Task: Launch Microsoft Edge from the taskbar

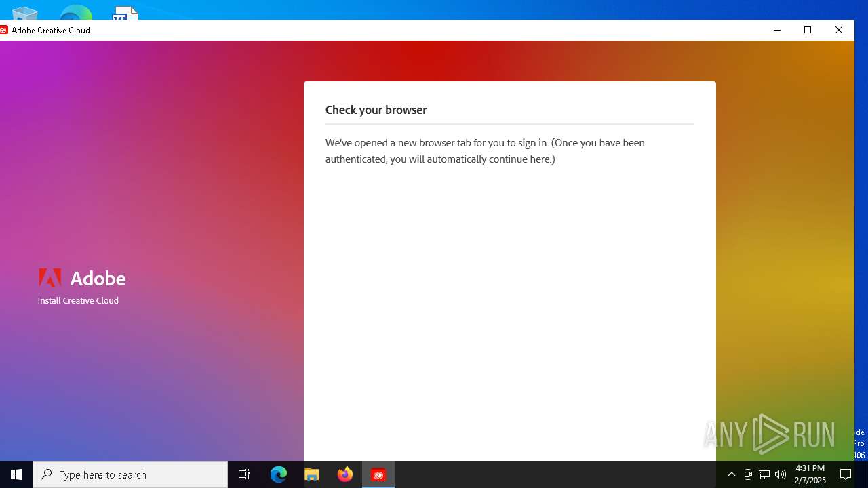Action: (279, 474)
